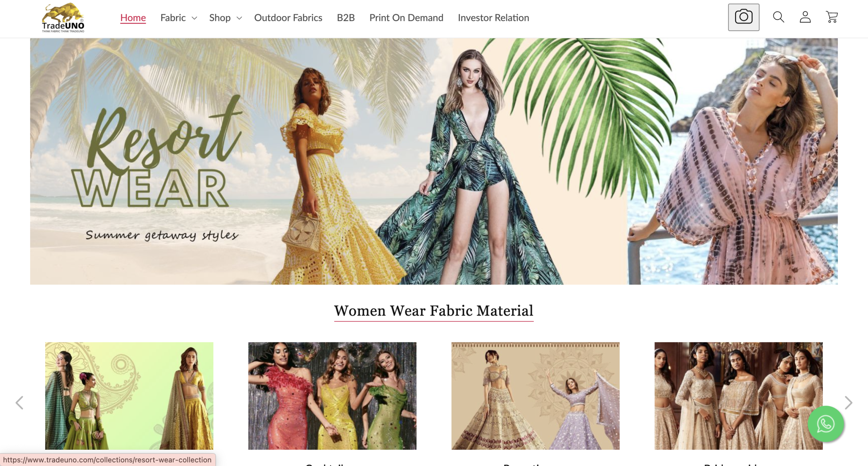Image resolution: width=868 pixels, height=466 pixels.
Task: Open Print On Demand link
Action: (406, 18)
